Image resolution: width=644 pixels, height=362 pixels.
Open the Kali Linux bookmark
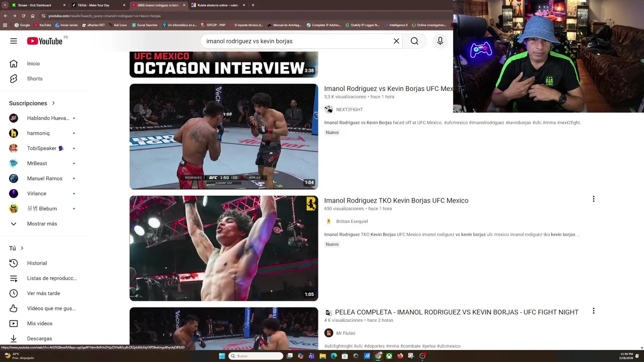tap(118, 25)
